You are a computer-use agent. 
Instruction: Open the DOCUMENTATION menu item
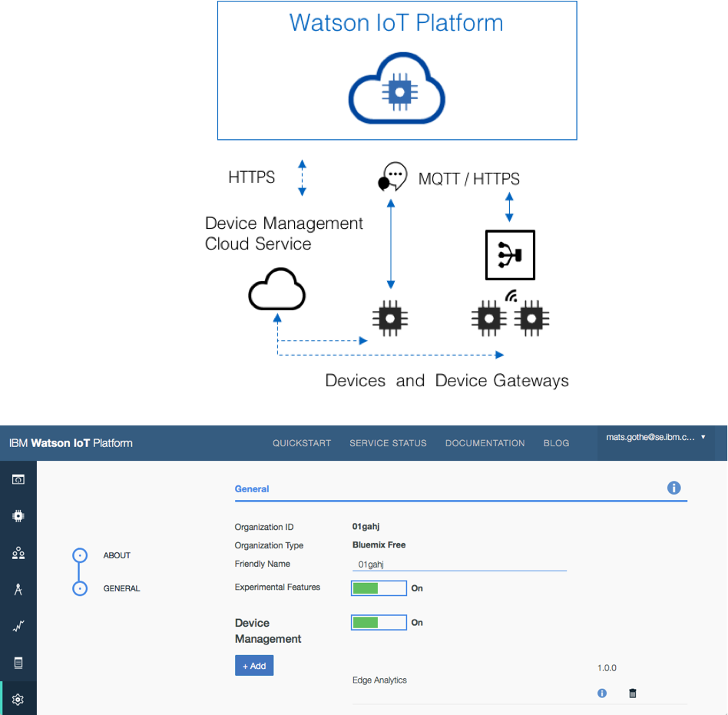[485, 443]
